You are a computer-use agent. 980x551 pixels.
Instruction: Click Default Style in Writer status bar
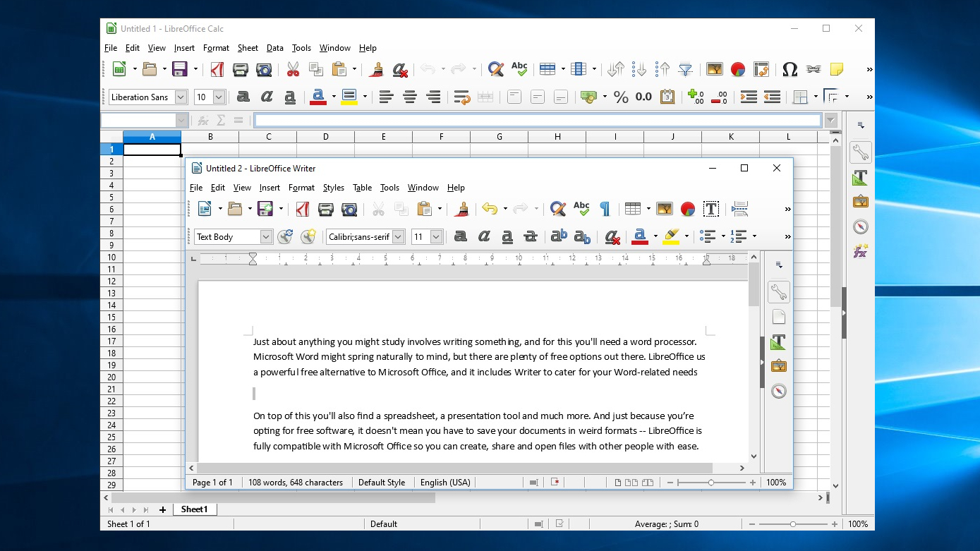382,483
